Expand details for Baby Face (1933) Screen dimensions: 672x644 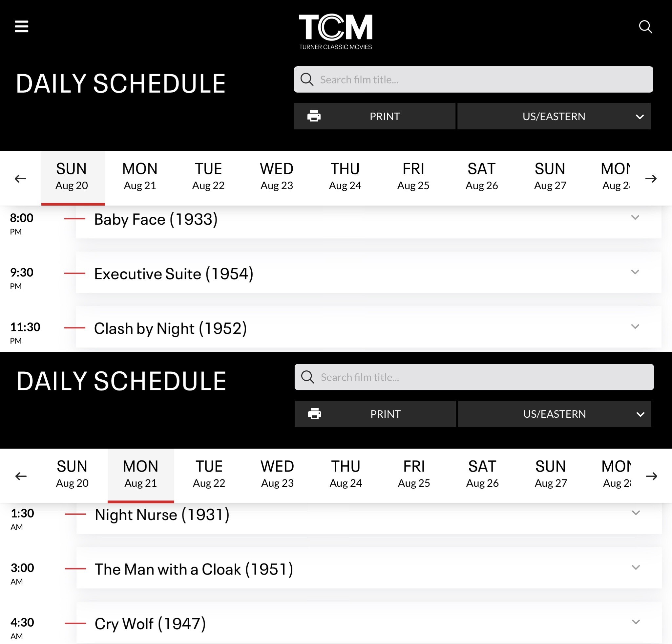[635, 217]
